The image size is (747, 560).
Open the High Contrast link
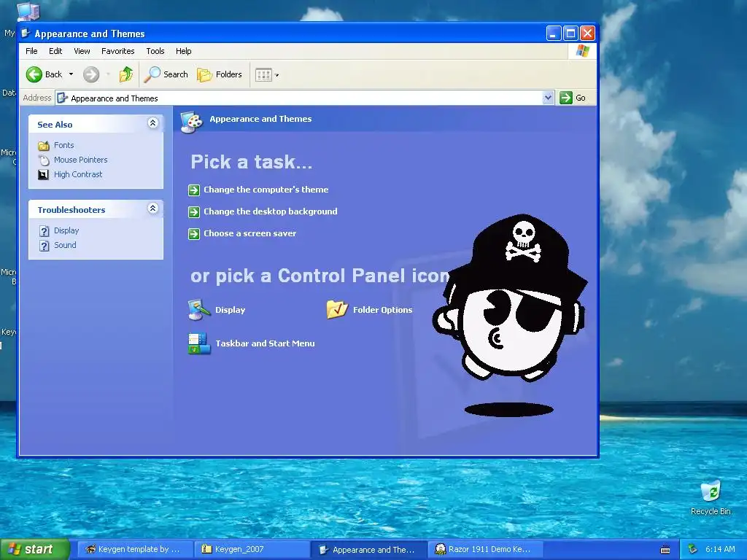pyautogui.click(x=78, y=174)
